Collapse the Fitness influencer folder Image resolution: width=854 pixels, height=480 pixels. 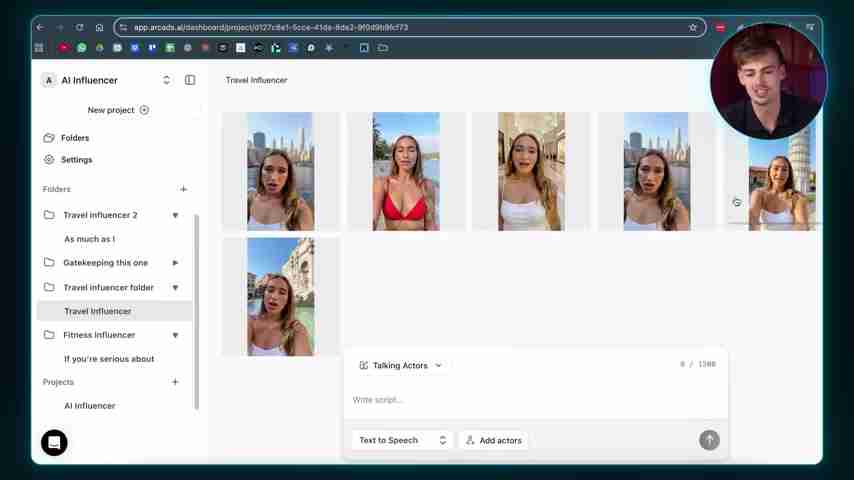point(175,335)
